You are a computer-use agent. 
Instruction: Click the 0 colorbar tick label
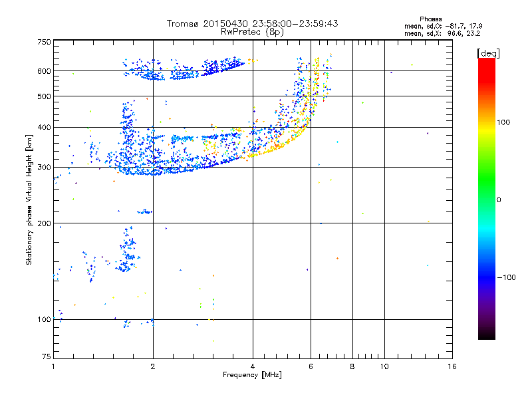click(x=500, y=199)
